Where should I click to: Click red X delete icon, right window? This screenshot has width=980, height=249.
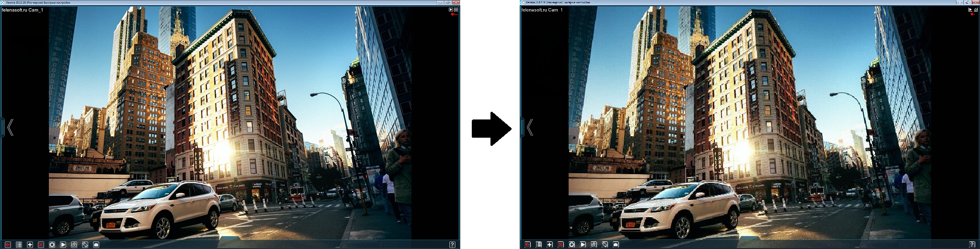pos(560,245)
